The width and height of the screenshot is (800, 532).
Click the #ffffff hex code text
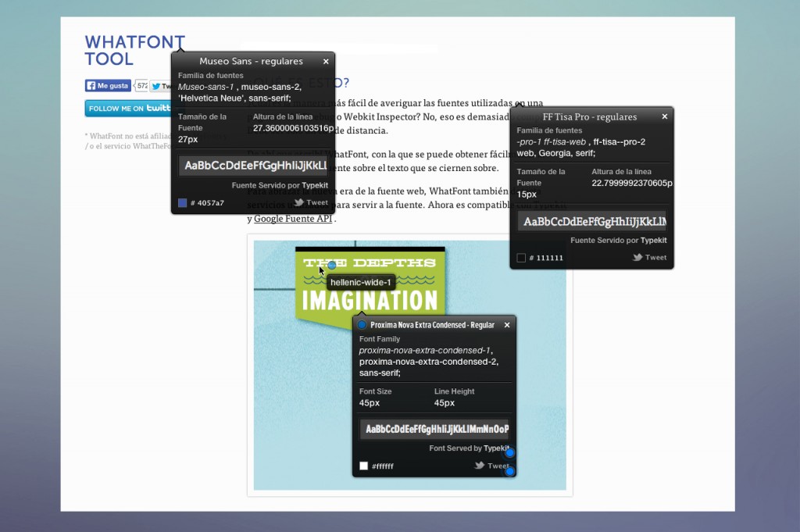click(x=383, y=466)
